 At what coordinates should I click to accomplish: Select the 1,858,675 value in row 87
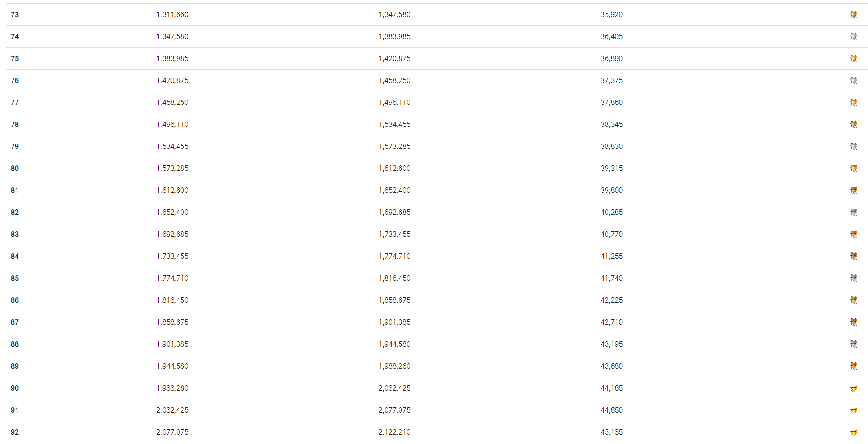(172, 322)
